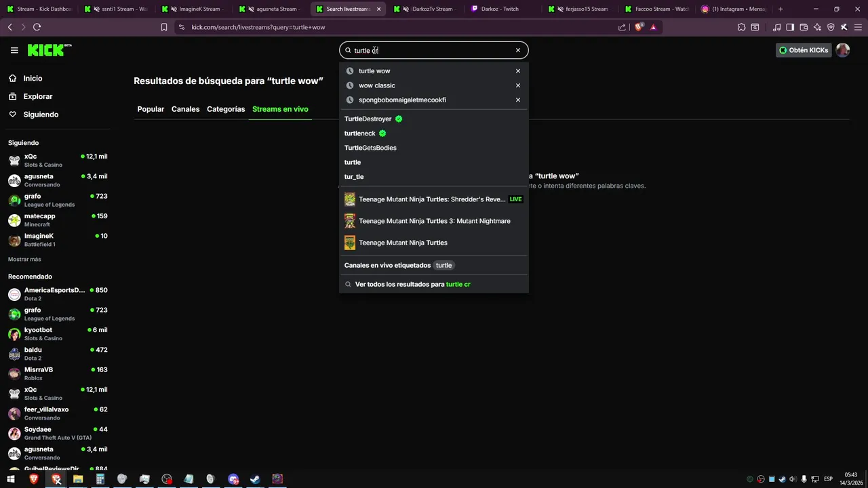
Task: Switch to the Categorías results tab
Action: point(226,109)
